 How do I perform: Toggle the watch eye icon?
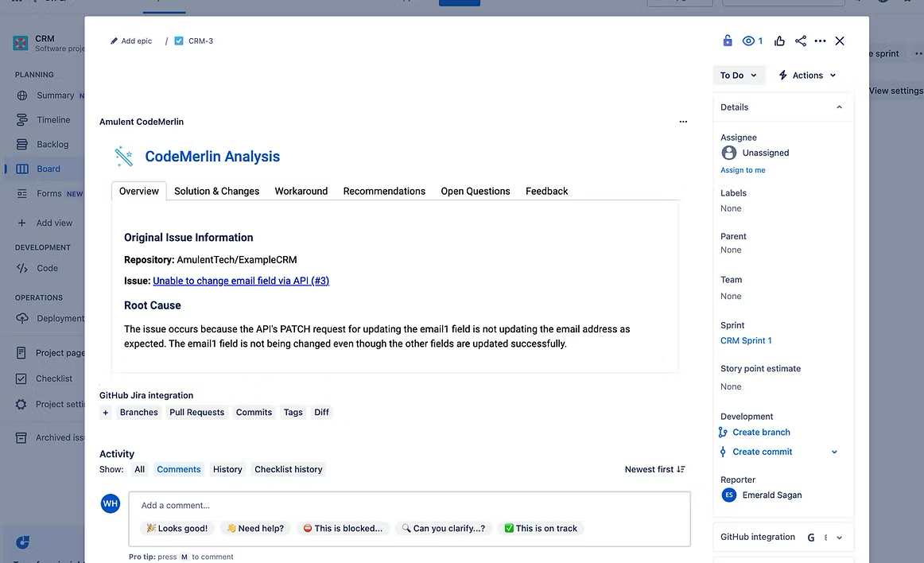(748, 41)
